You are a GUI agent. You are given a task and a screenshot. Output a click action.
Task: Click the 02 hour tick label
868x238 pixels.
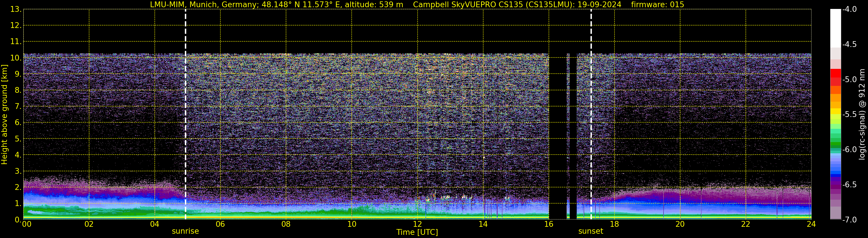pyautogui.click(x=89, y=224)
